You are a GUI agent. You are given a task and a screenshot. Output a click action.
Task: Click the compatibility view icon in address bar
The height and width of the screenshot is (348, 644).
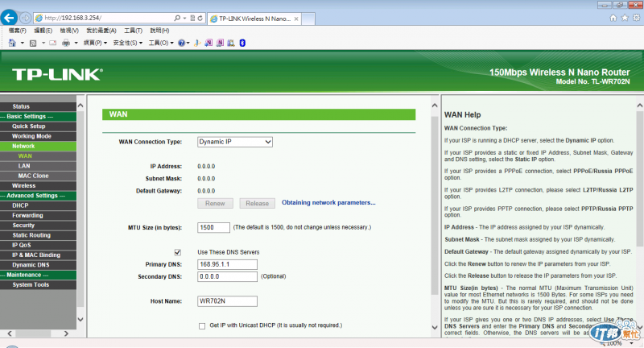pyautogui.click(x=192, y=18)
